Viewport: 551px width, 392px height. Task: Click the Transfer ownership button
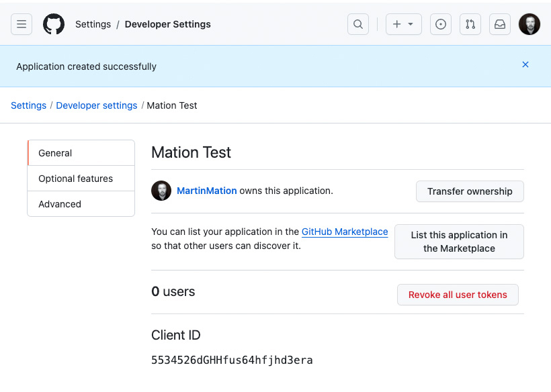coord(470,191)
